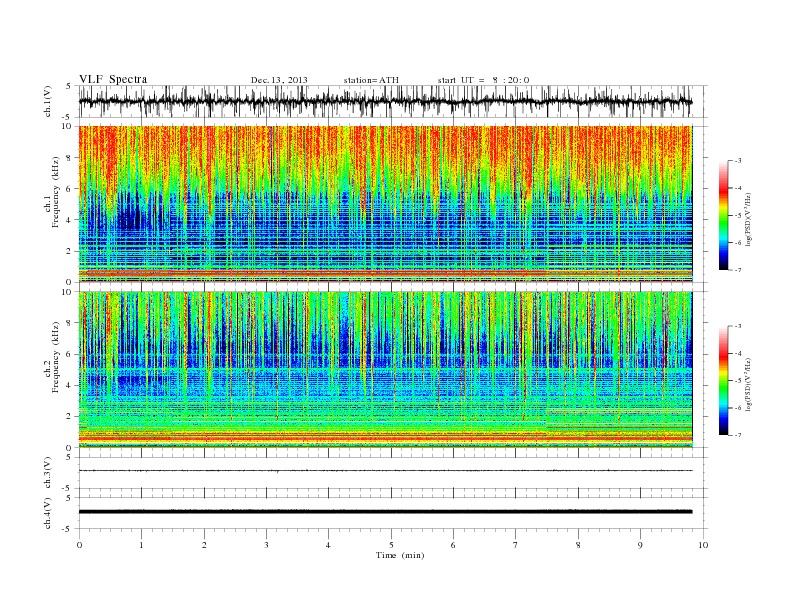Click the "7" minute time tick
The width and height of the screenshot is (792, 612).
coord(516,545)
